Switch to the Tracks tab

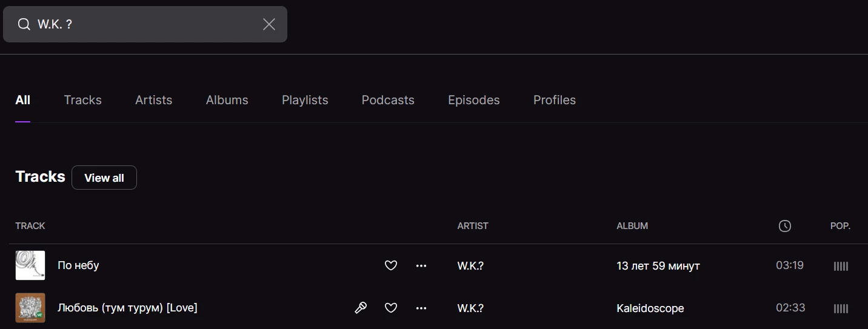82,100
